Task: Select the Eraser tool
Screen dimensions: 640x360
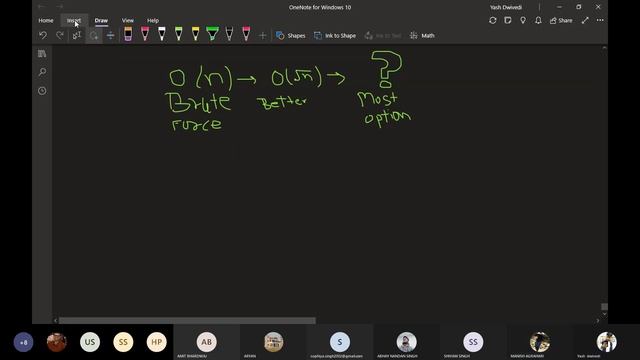Action: tap(128, 34)
